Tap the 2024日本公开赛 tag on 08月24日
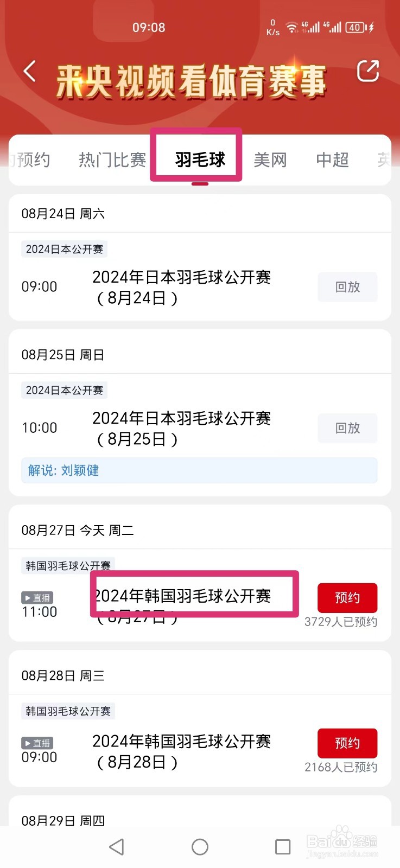400x868 pixels. click(x=65, y=249)
